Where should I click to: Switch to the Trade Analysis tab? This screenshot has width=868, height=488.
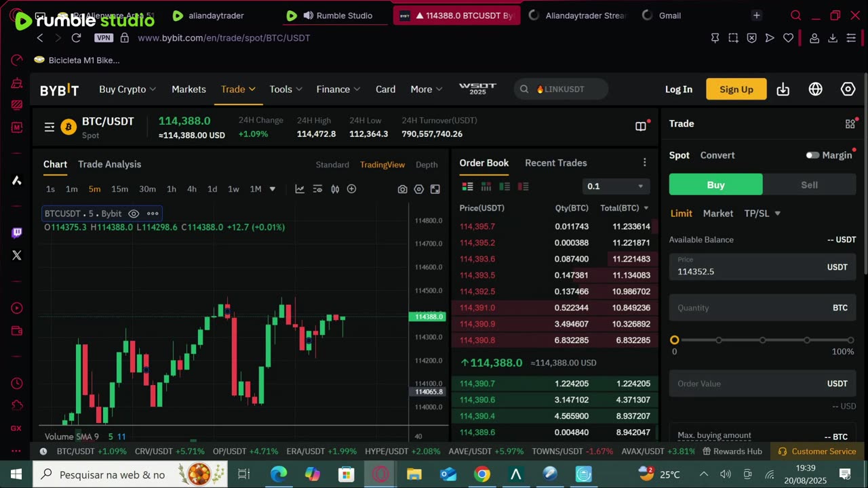[109, 164]
